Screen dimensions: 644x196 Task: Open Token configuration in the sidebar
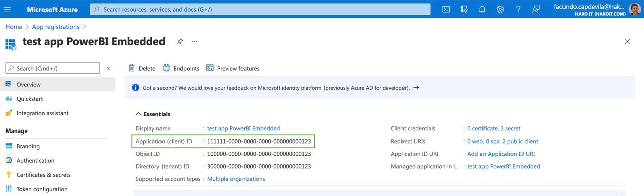click(x=42, y=189)
